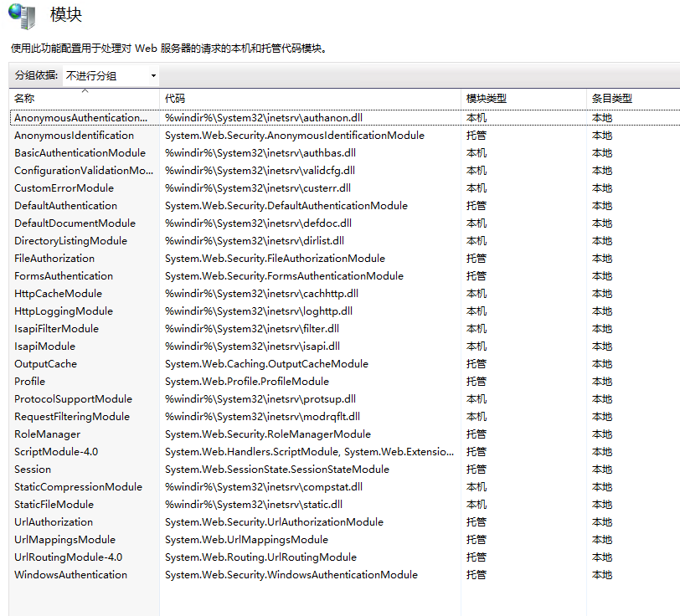Select the DirectoryListingModule name

coord(70,241)
